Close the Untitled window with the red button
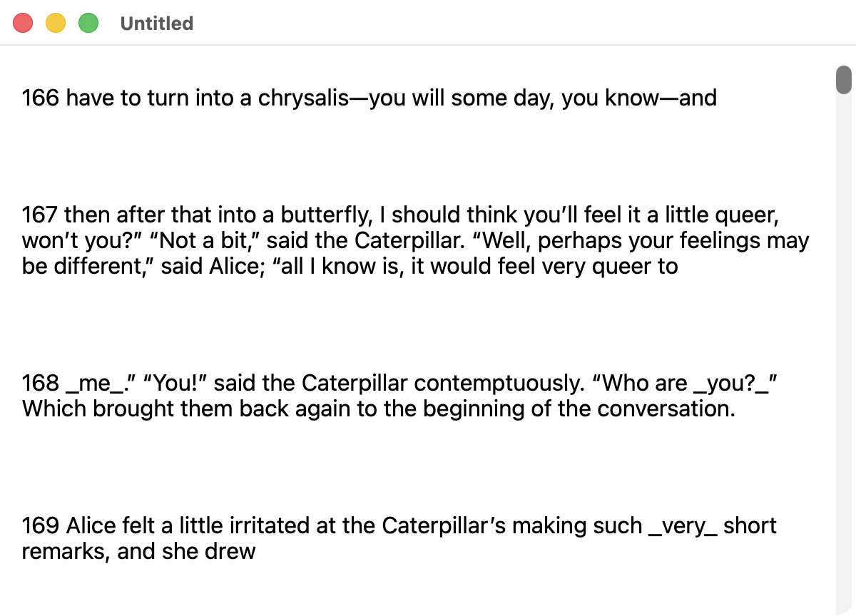The image size is (856, 616). click(24, 24)
